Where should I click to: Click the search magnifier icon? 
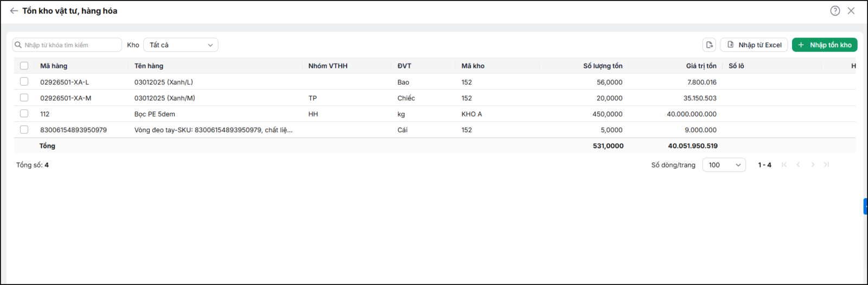(x=18, y=45)
